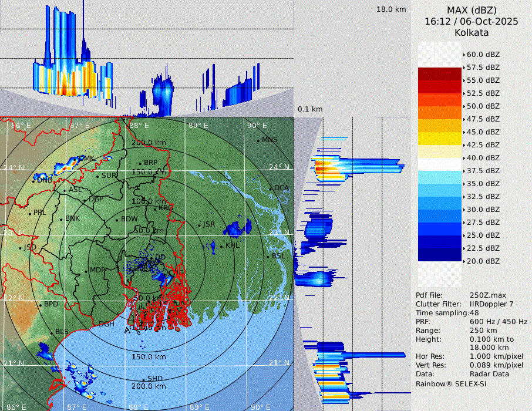This screenshot has height=411, width=532.
Task: Select the PRL station marker dot
Action: point(29,213)
